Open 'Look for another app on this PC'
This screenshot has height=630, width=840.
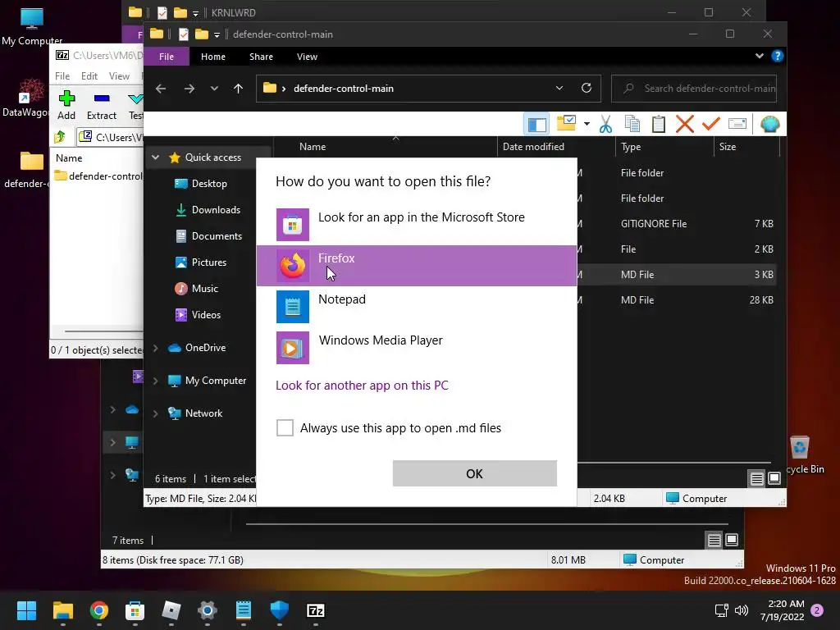click(x=362, y=386)
